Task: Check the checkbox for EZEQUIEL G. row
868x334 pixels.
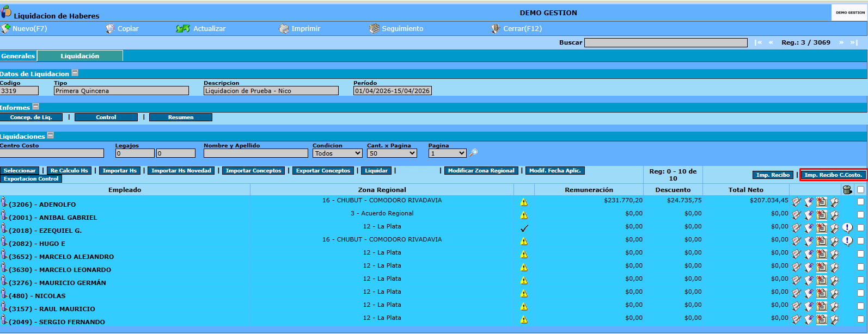Action: point(860,228)
